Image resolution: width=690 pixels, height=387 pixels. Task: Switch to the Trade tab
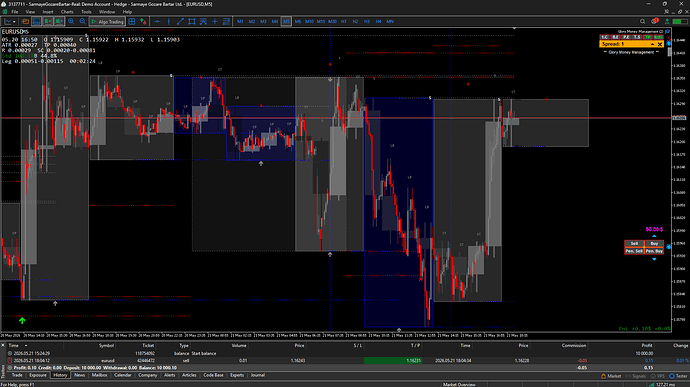click(x=17, y=375)
